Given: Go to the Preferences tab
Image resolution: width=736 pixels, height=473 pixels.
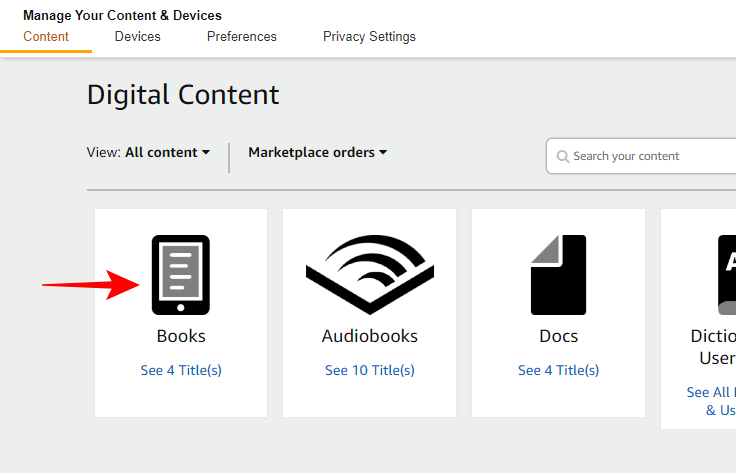Looking at the screenshot, I should point(242,37).
